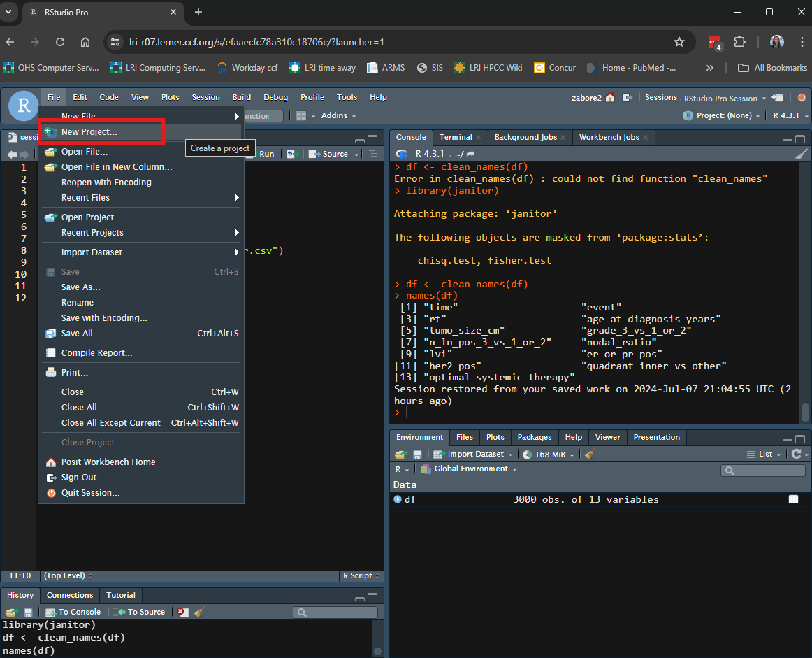The width and height of the screenshot is (812, 658).
Task: Open the R Script file type selector
Action: 361,575
